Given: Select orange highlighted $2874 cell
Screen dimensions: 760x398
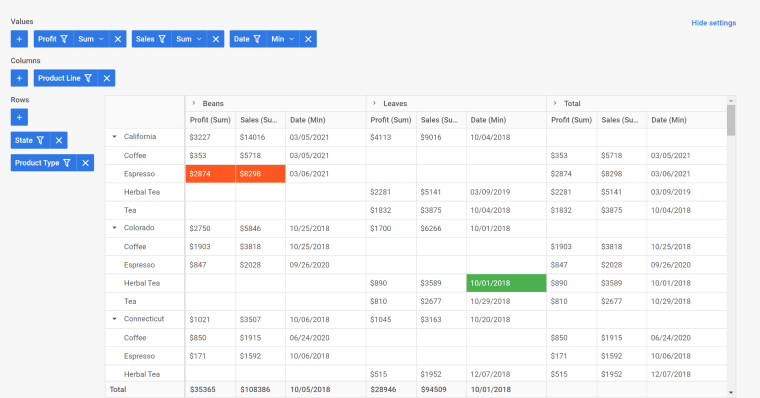Looking at the screenshot, I should point(210,174).
